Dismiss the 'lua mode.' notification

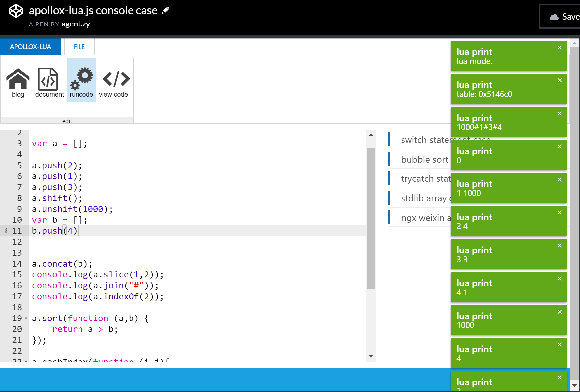(560, 47)
